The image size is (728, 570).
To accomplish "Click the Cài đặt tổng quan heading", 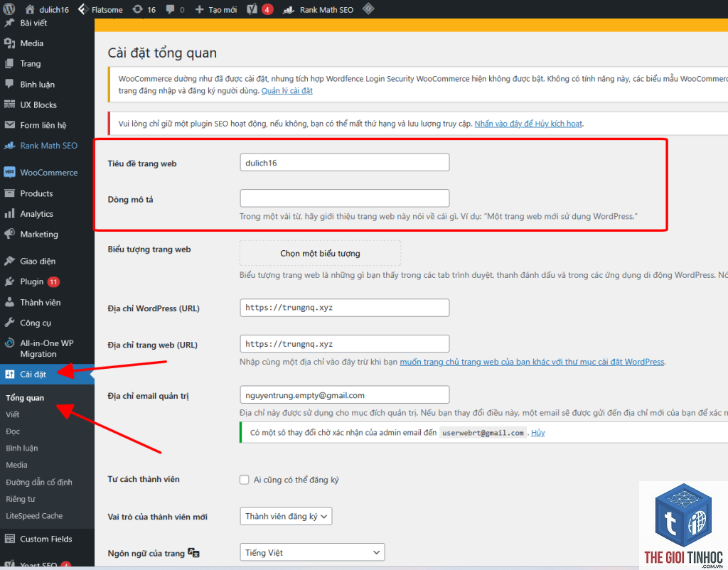I will 163,53.
